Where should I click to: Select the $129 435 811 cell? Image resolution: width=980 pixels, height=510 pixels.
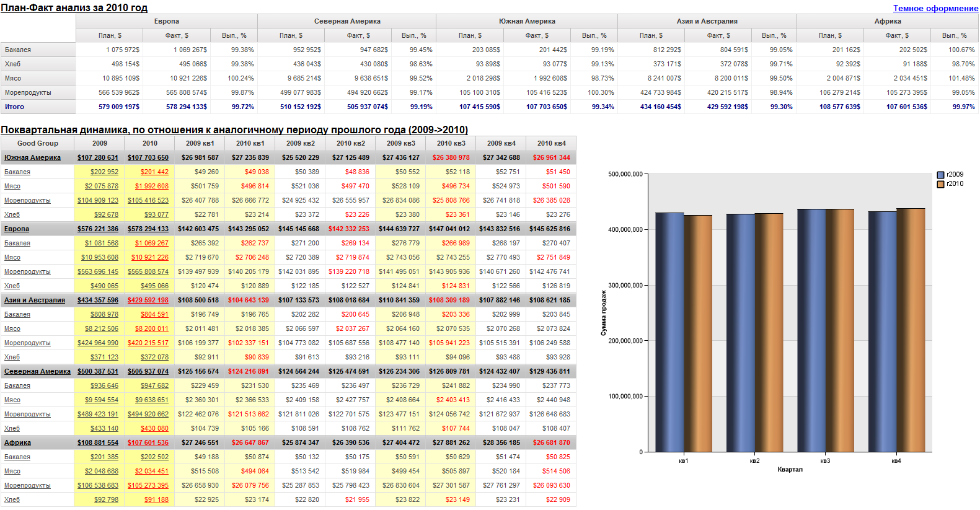pos(551,371)
